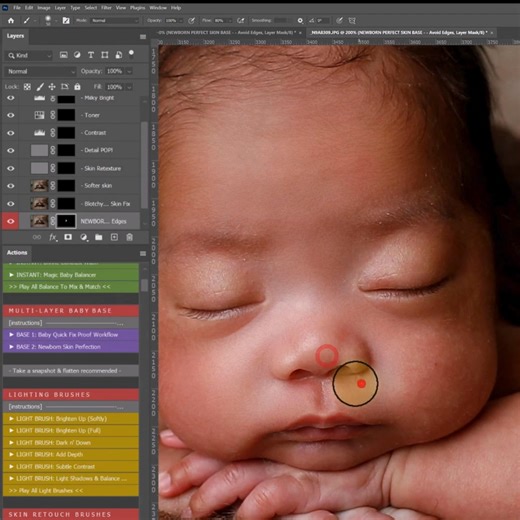
Task: Filter layers by type layer icon
Action: (x=91, y=55)
